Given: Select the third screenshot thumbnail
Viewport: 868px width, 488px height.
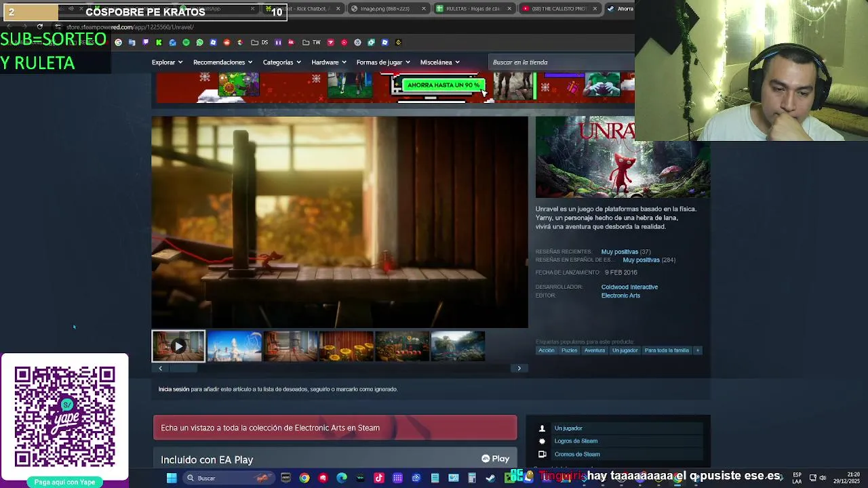Looking at the screenshot, I should (x=290, y=346).
